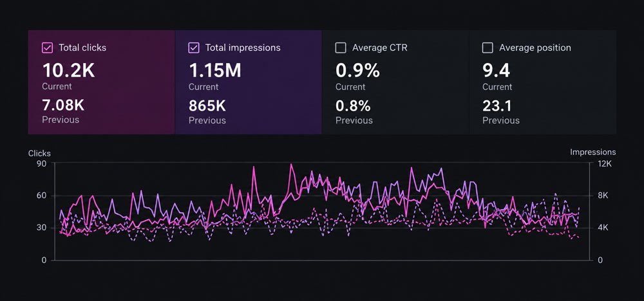The width and height of the screenshot is (644, 301).
Task: Click the 90 tick on Clicks axis
Action: point(43,163)
